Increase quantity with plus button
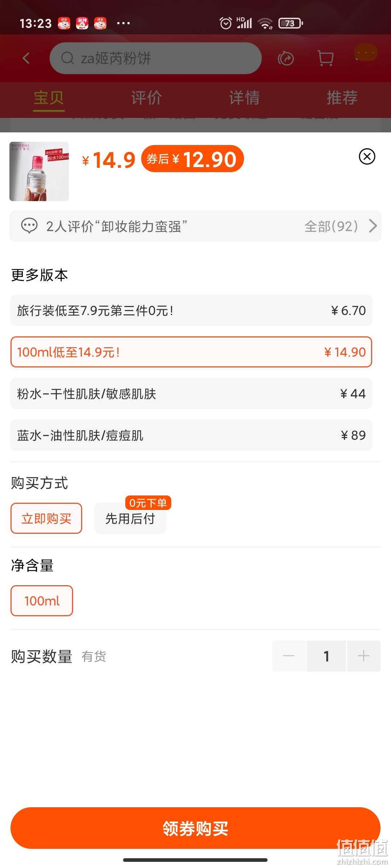This screenshot has width=391, height=868. pos(363,656)
